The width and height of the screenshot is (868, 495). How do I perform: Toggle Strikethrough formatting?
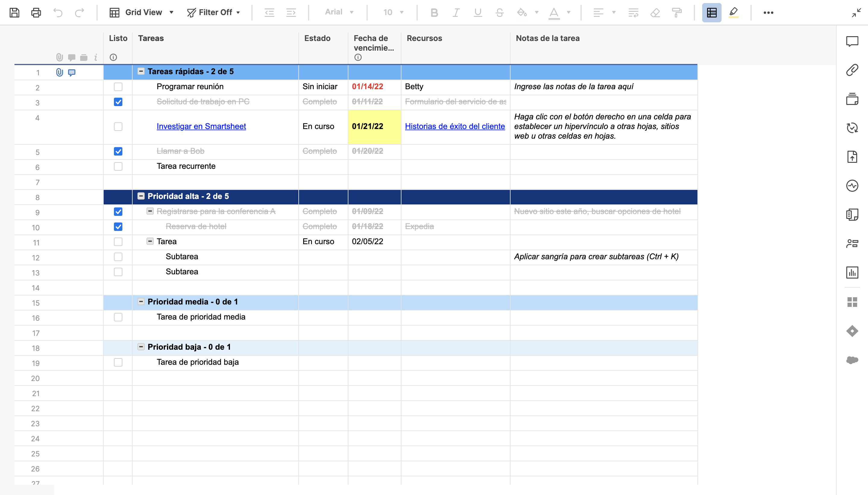click(499, 13)
